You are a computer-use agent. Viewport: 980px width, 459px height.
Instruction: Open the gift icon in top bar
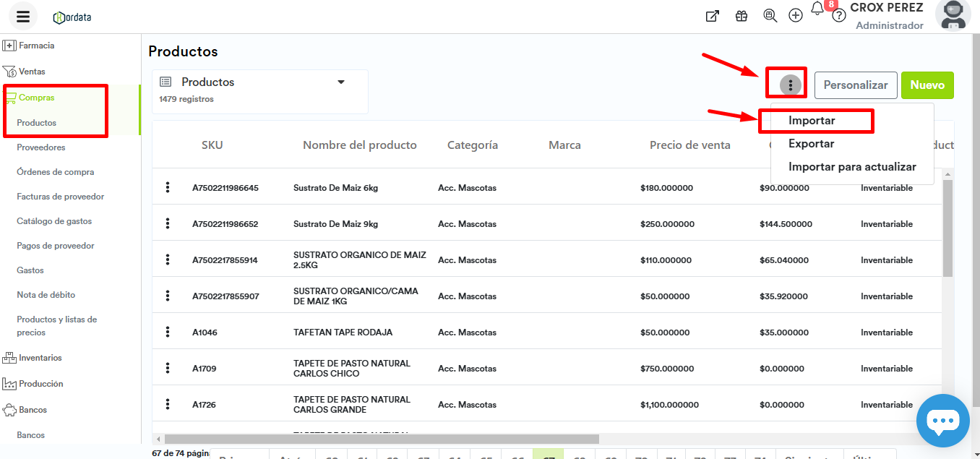click(x=742, y=16)
